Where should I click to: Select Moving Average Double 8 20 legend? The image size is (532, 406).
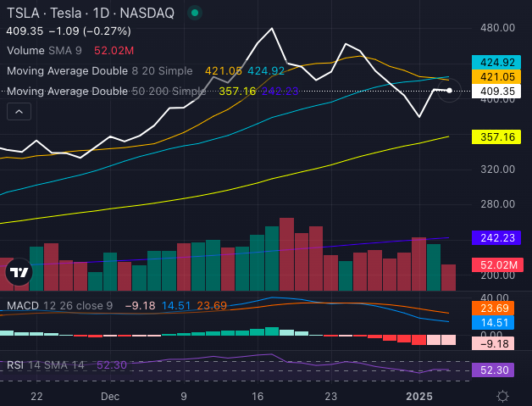click(103, 70)
